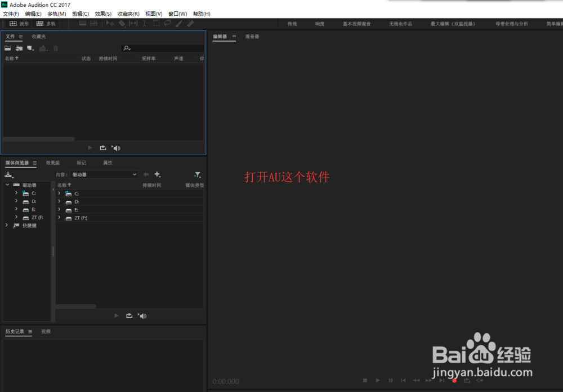Switch to the Multitrack view

tap(46, 24)
